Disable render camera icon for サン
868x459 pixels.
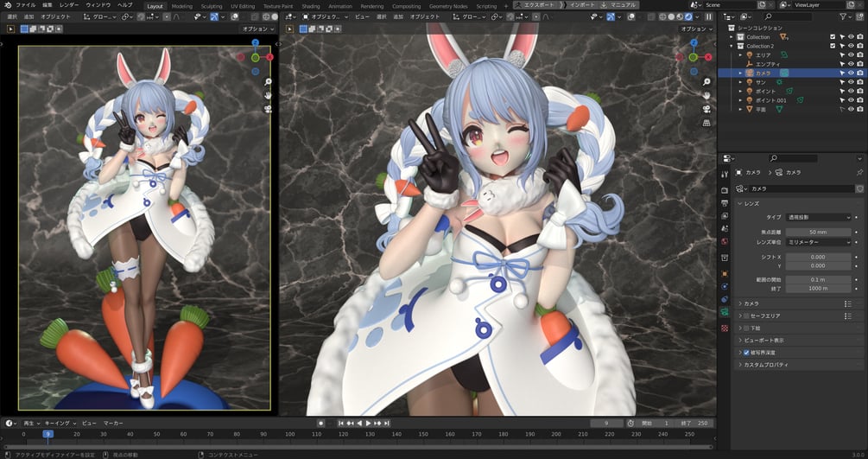tap(859, 82)
